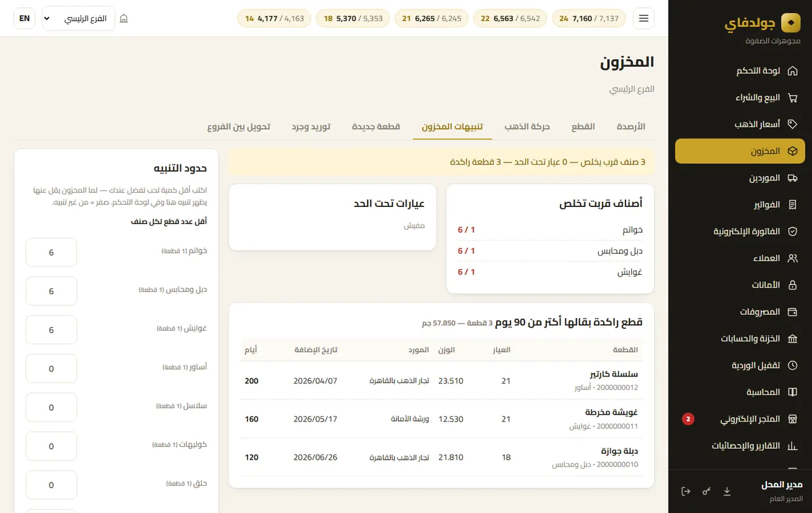Switch to the الأرصدة tab
The width and height of the screenshot is (812, 513).
pyautogui.click(x=631, y=126)
